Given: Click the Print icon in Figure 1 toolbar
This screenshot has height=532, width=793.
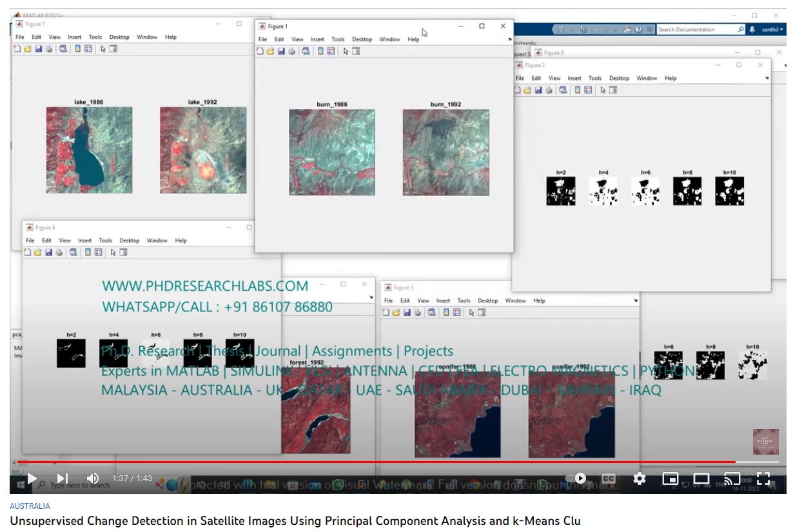Looking at the screenshot, I should pyautogui.click(x=292, y=52).
